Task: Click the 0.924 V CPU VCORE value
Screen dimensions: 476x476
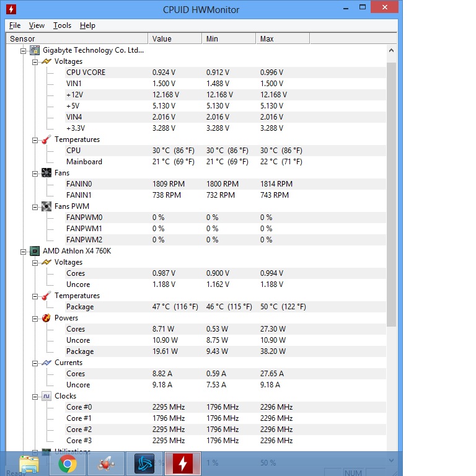Action: [164, 73]
